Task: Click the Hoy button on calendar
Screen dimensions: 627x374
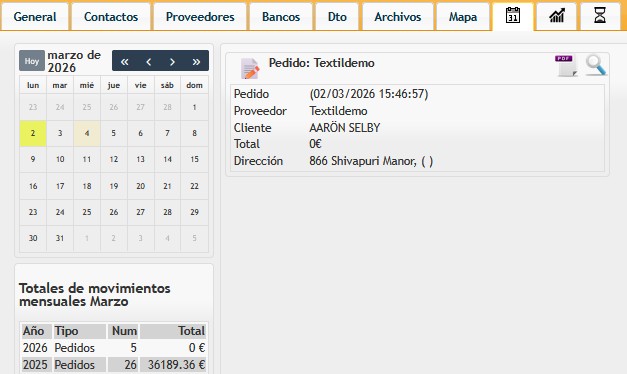Action: click(x=32, y=61)
